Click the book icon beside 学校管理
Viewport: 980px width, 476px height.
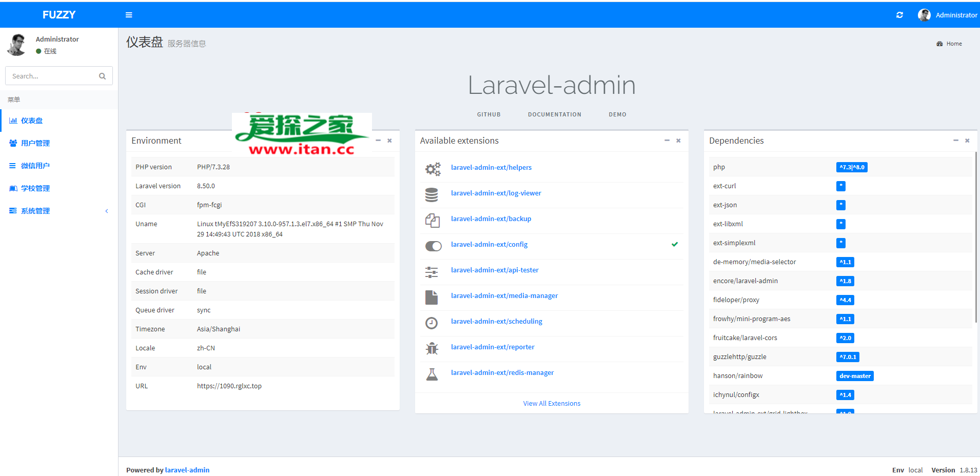point(13,188)
